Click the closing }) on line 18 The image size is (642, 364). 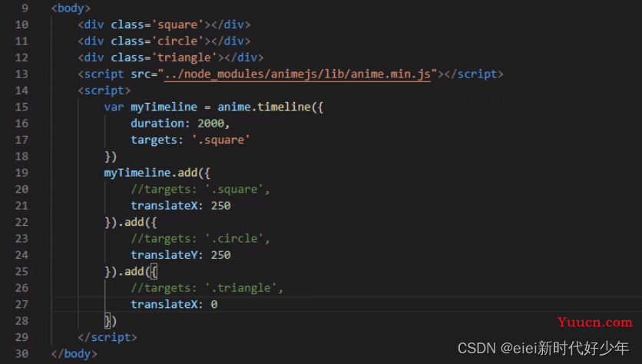click(x=111, y=157)
